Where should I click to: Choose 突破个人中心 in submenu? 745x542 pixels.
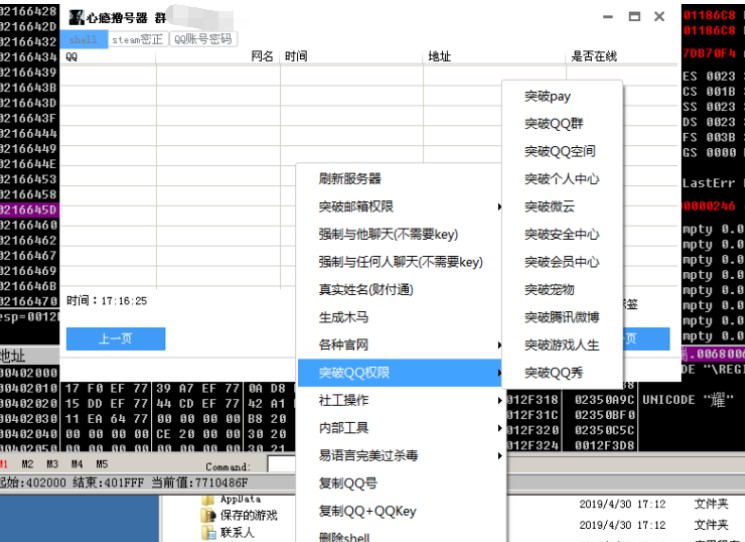tap(562, 179)
